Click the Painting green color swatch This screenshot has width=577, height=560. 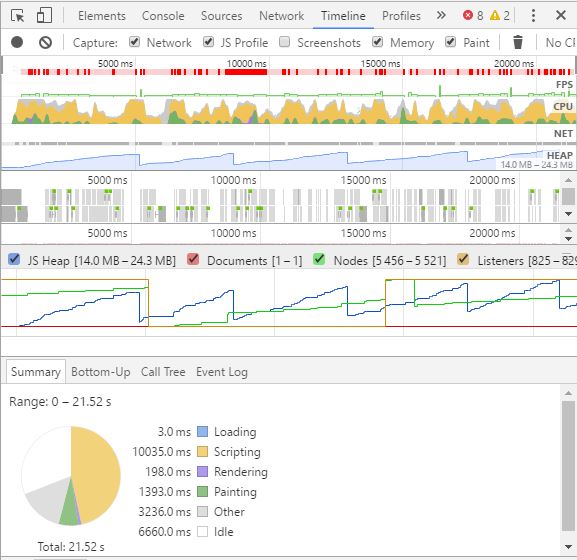[202, 492]
